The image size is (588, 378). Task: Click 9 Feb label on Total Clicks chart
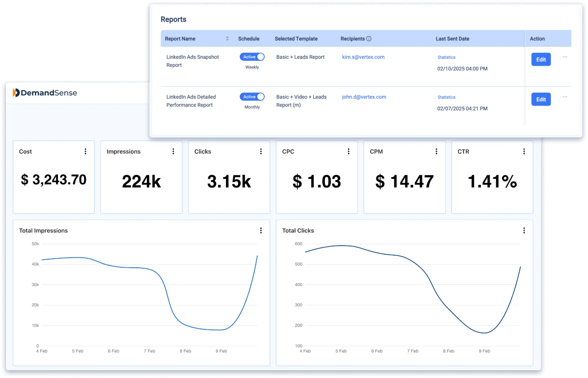click(x=484, y=351)
